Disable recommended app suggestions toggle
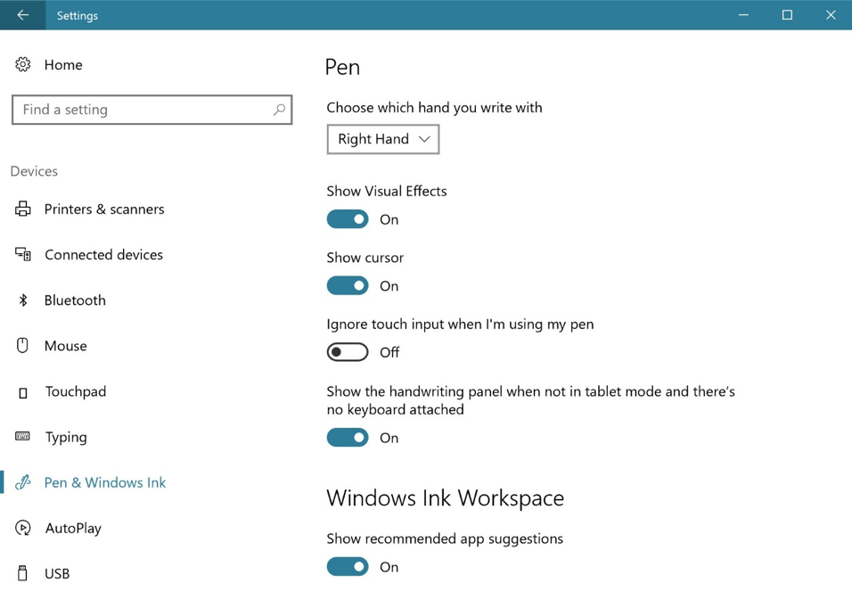Screen dimensions: 852x616 (348, 567)
